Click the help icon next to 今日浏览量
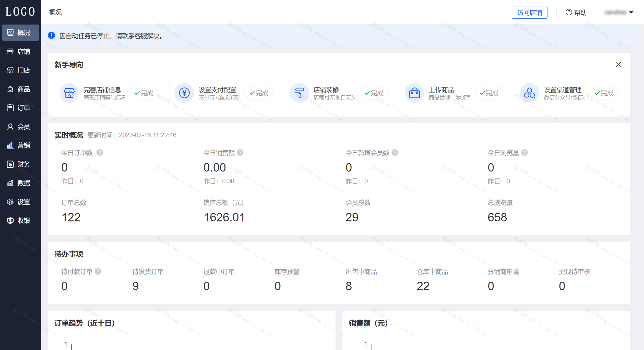The width and height of the screenshot is (644, 350). 524,153
